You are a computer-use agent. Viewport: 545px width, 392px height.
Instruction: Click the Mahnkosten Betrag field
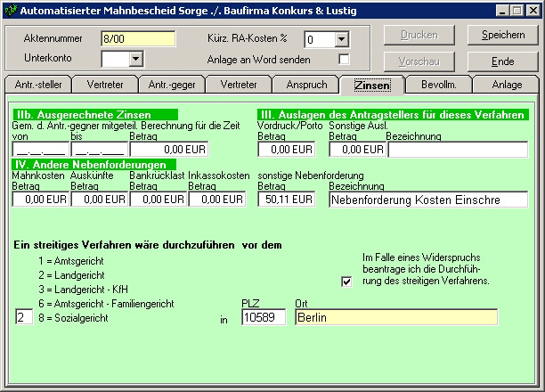pyautogui.click(x=41, y=200)
